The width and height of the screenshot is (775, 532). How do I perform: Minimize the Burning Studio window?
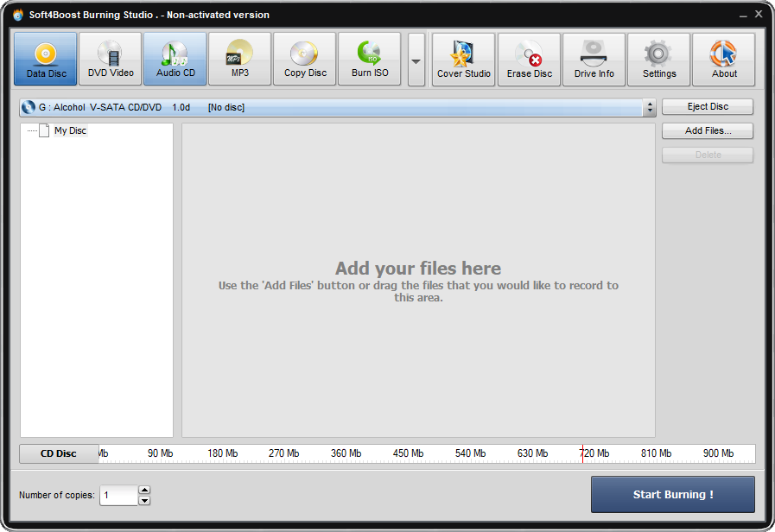coord(743,16)
